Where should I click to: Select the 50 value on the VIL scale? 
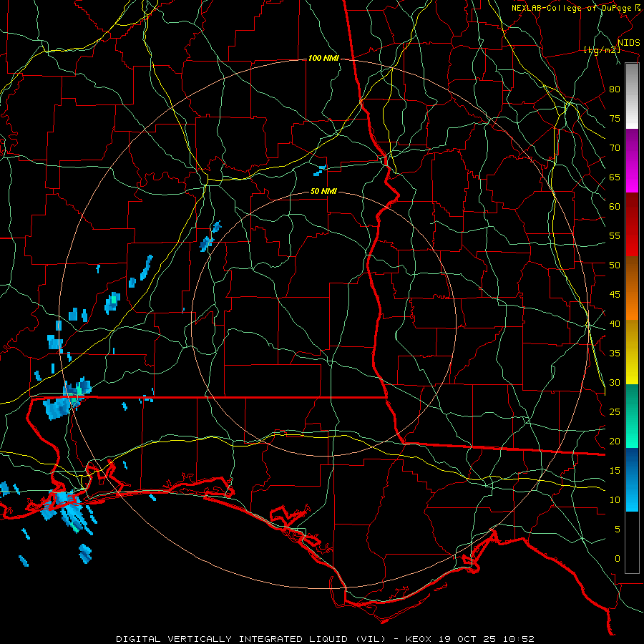[x=615, y=265]
